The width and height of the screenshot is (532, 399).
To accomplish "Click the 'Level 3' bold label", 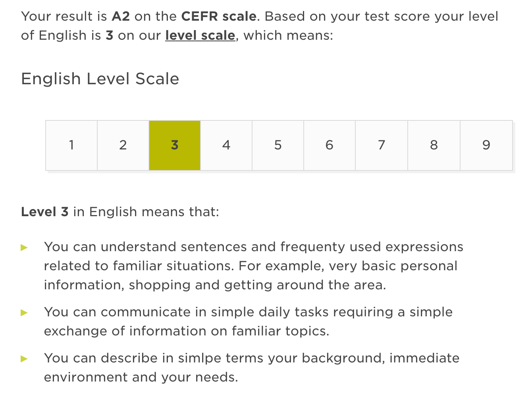I will click(x=45, y=212).
